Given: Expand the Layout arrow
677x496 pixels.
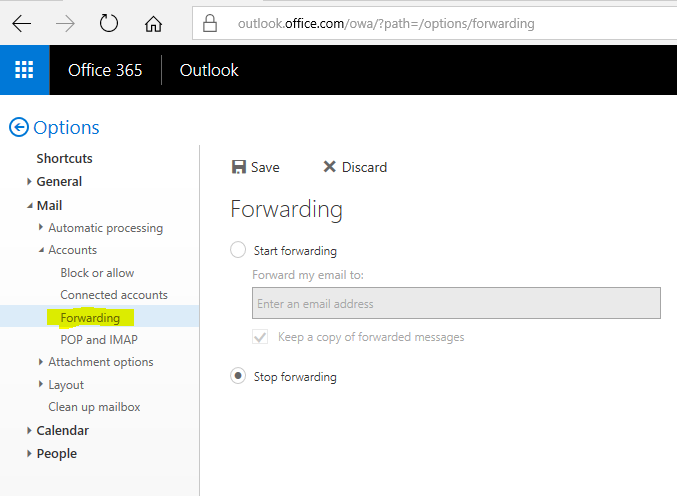Looking at the screenshot, I should click(41, 384).
